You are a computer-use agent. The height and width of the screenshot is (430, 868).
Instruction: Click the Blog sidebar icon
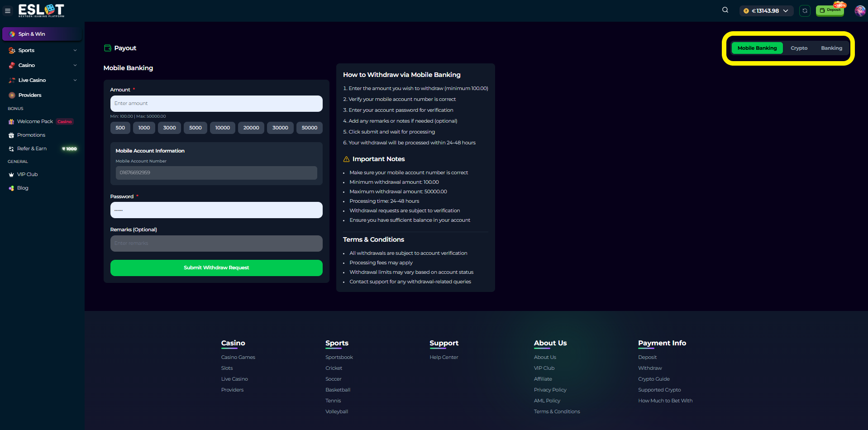11,188
